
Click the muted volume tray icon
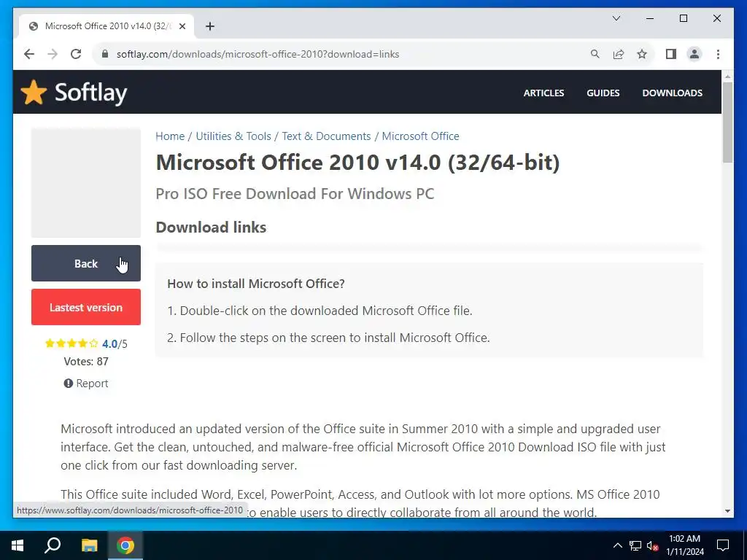click(x=652, y=545)
